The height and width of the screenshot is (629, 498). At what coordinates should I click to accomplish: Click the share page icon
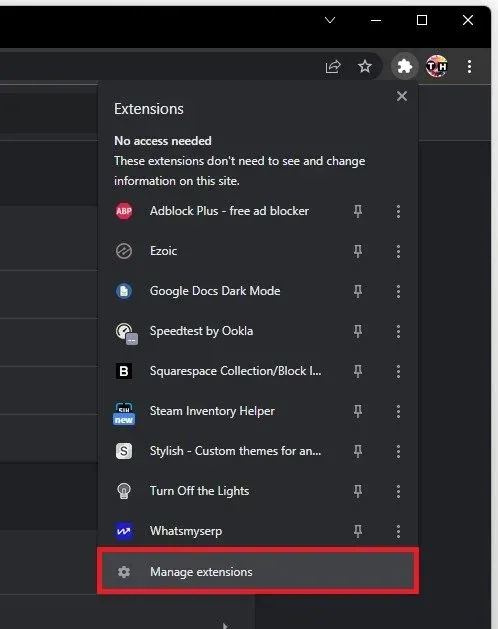333,66
